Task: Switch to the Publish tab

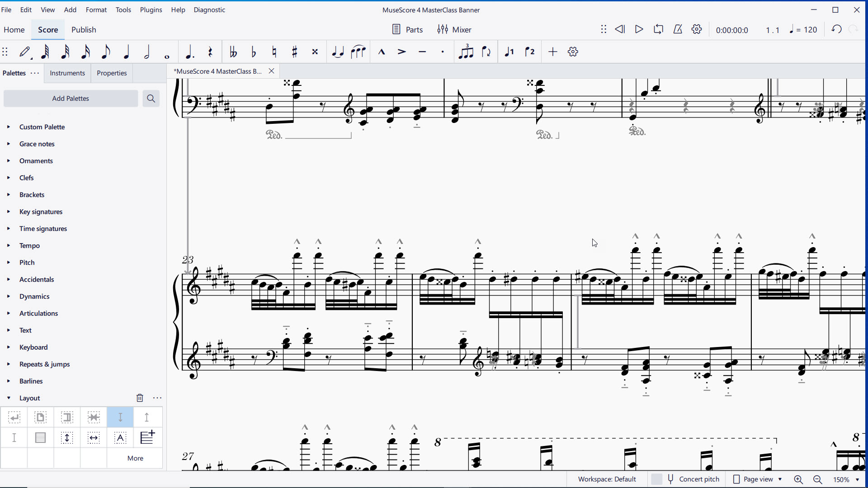Action: [84, 29]
